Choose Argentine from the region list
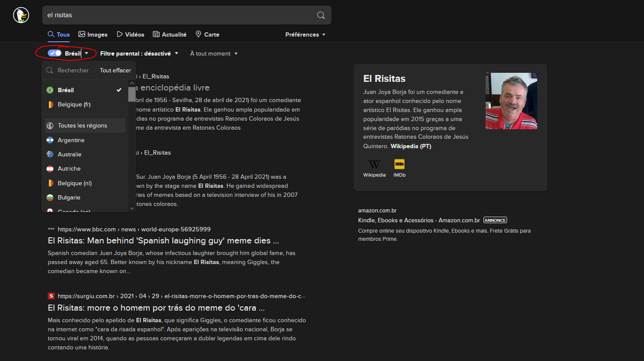 point(84,140)
